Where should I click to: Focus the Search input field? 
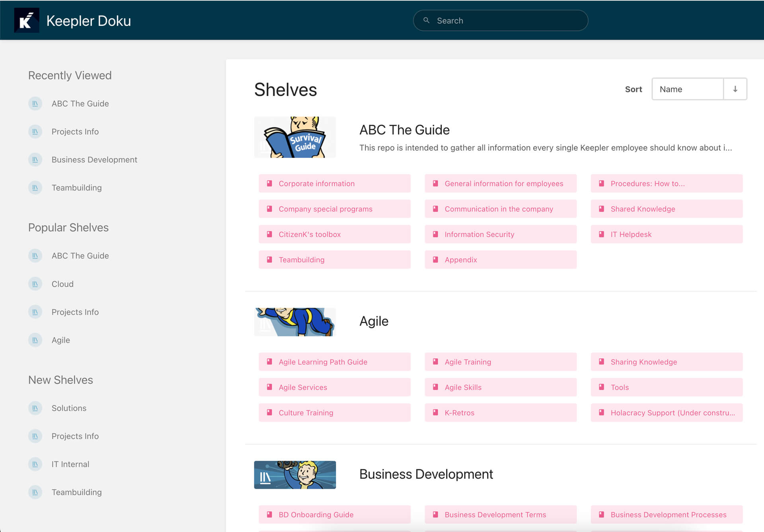coord(501,20)
